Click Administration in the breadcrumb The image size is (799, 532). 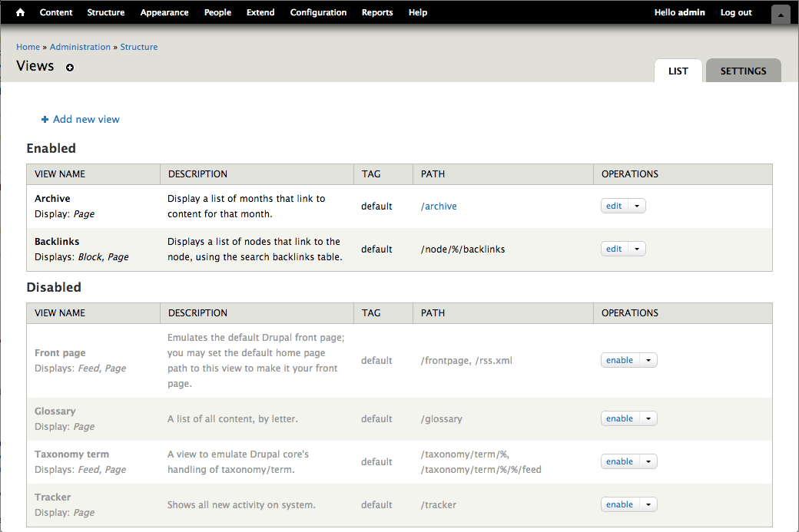80,47
